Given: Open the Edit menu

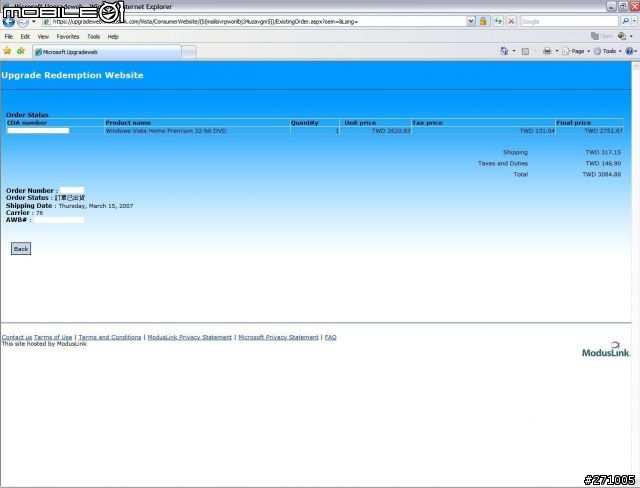Looking at the screenshot, I should tap(25, 37).
